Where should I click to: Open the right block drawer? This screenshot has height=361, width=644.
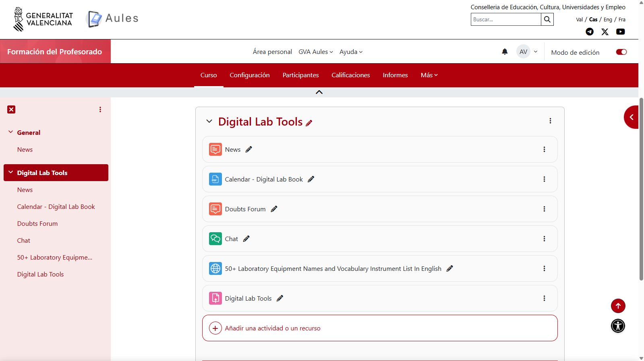631,117
